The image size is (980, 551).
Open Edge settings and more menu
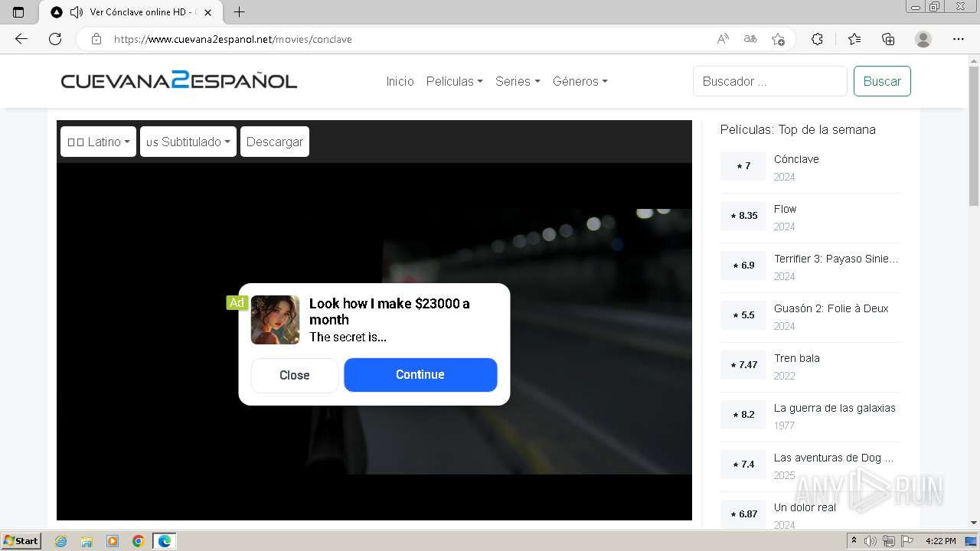point(959,39)
